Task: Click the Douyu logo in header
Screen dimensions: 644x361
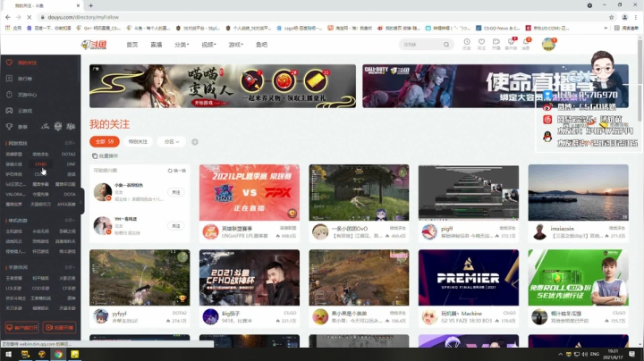Action: pyautogui.click(x=94, y=45)
